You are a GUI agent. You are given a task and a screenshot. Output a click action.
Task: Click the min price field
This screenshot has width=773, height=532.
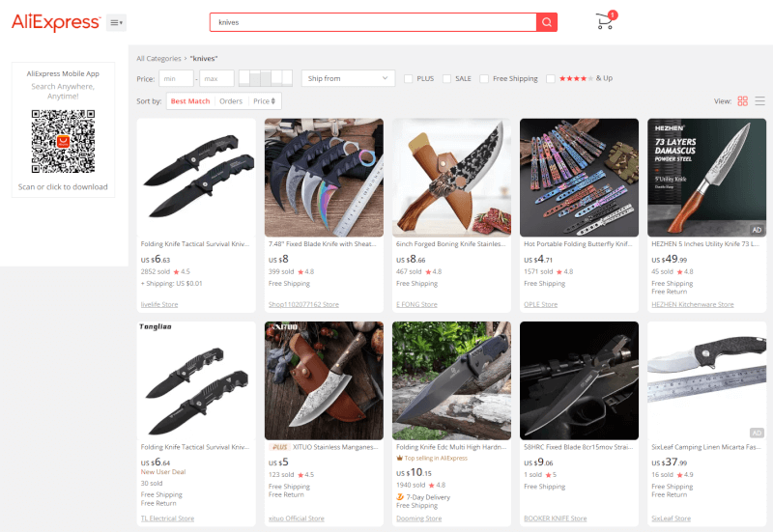coord(176,78)
